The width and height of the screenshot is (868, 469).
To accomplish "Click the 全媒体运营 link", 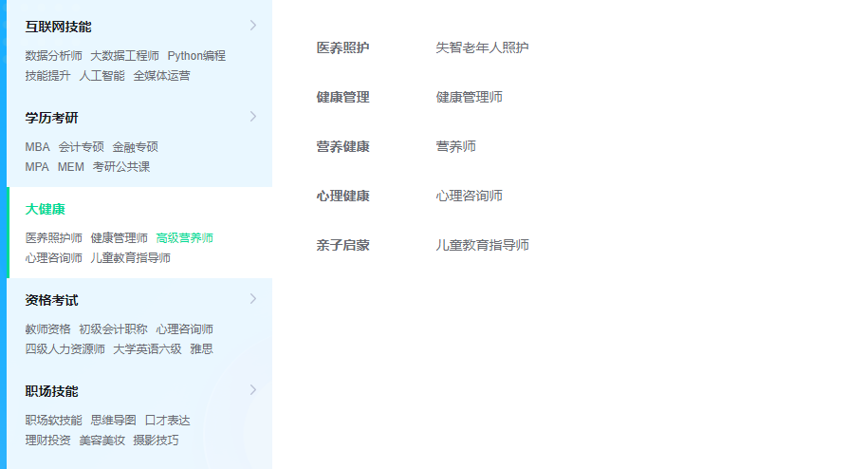I will click(x=161, y=76).
